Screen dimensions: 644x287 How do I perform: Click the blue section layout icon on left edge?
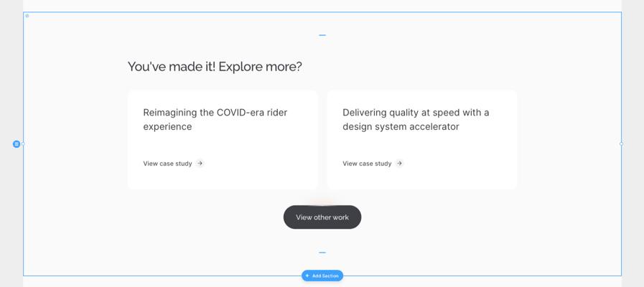coord(17,144)
